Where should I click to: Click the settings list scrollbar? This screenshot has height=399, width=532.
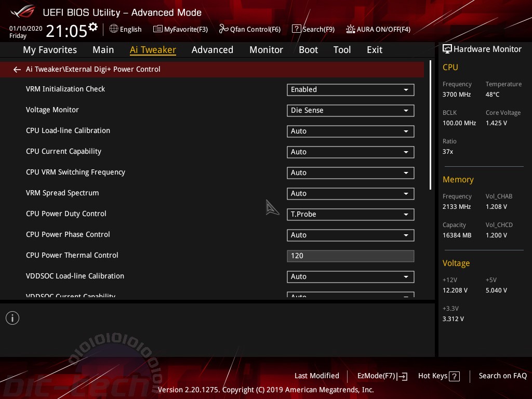(x=430, y=125)
